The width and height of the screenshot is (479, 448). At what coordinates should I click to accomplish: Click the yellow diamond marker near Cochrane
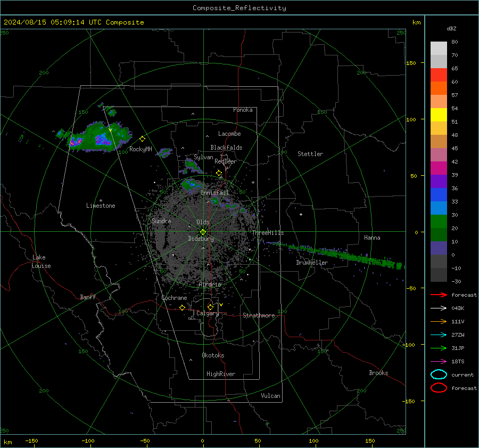click(182, 307)
